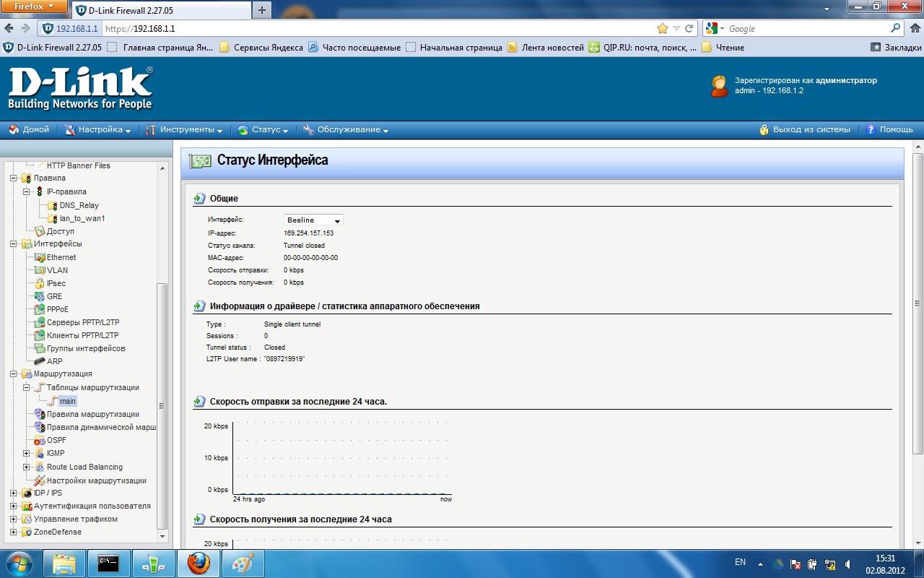The image size is (924, 578).
Task: Open the Beeline interface dropdown
Action: click(x=313, y=220)
